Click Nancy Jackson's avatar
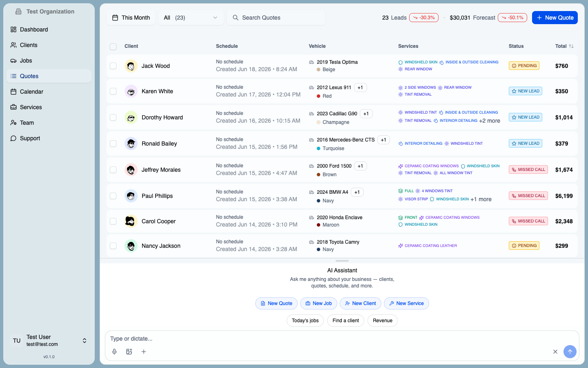 131,246
